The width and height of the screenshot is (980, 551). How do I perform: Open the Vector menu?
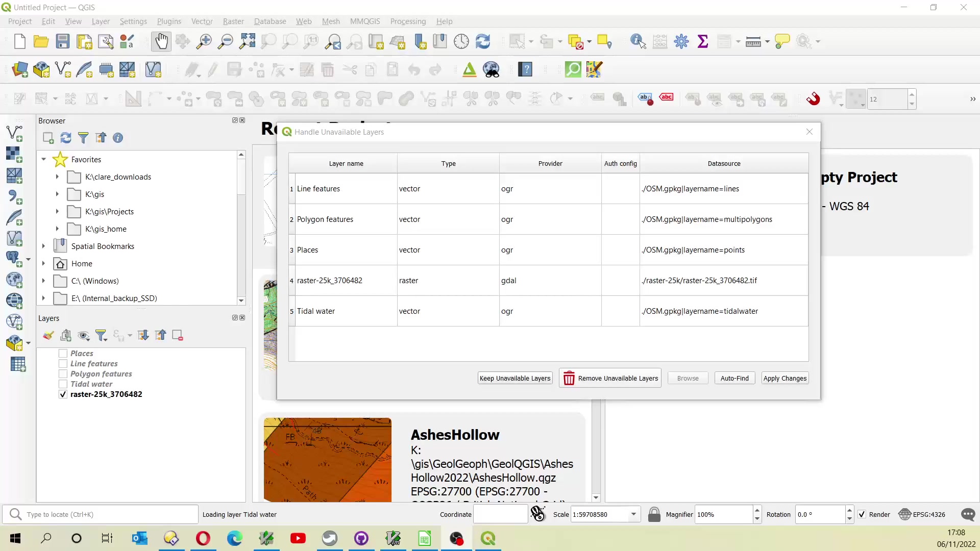pyautogui.click(x=201, y=21)
